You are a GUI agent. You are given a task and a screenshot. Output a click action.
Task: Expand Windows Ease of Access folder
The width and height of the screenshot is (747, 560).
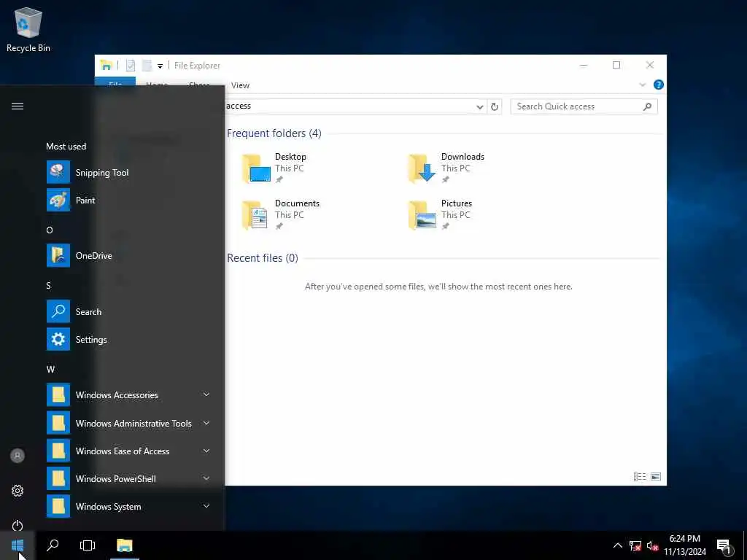[x=128, y=451]
